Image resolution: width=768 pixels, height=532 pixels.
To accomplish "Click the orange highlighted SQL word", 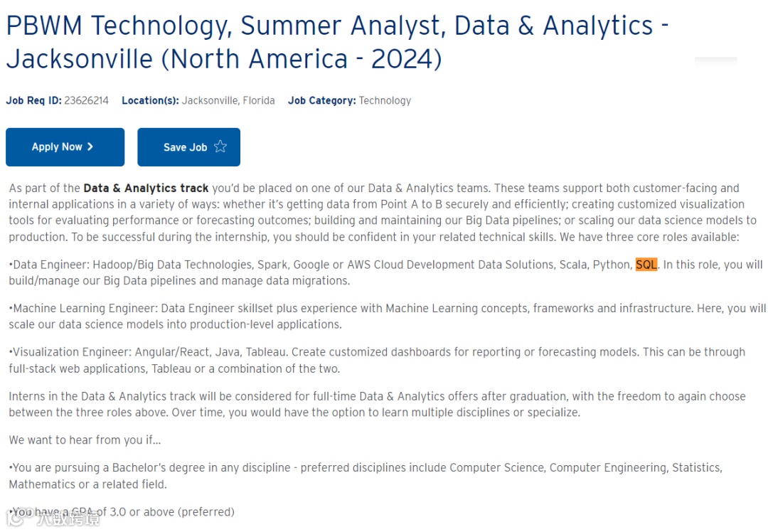I will (646, 265).
